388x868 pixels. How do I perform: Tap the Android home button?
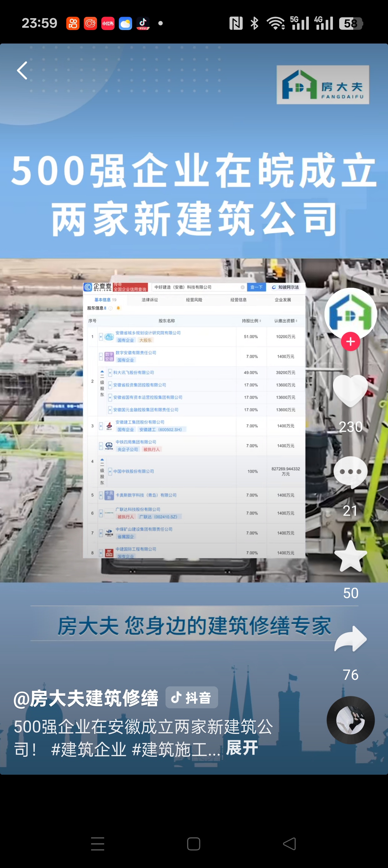click(x=194, y=844)
